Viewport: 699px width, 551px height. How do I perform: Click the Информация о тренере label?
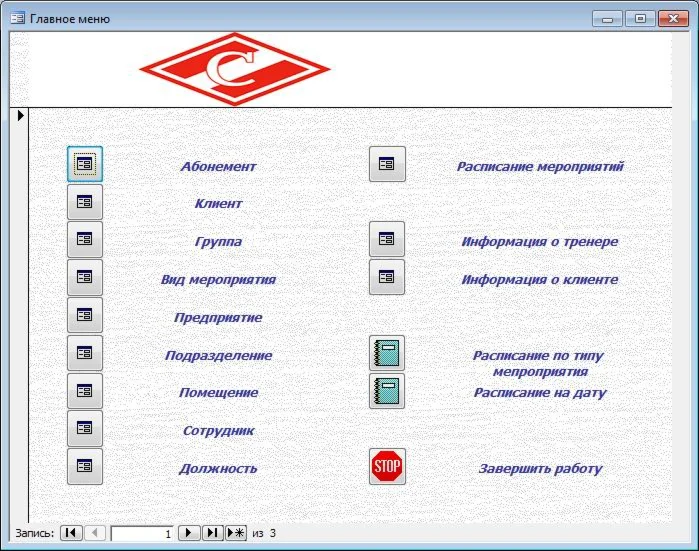[540, 242]
